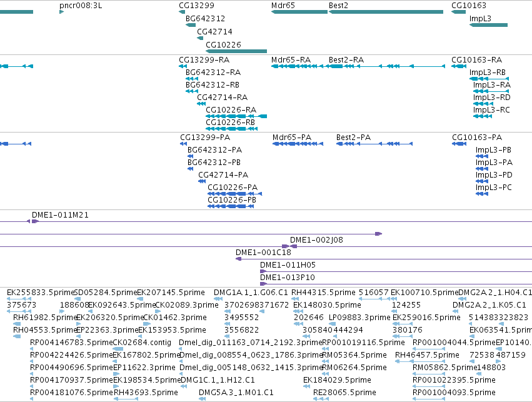Click the Best2 gene bar
Screen dimensions: 532x402
pyautogui.click(x=386, y=12)
